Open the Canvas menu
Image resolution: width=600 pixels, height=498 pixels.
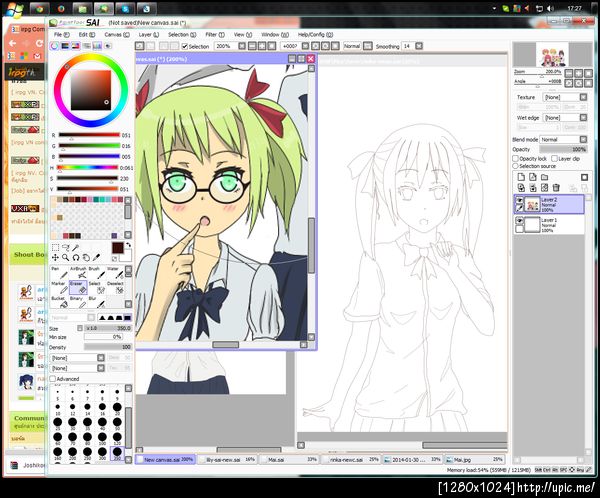117,34
